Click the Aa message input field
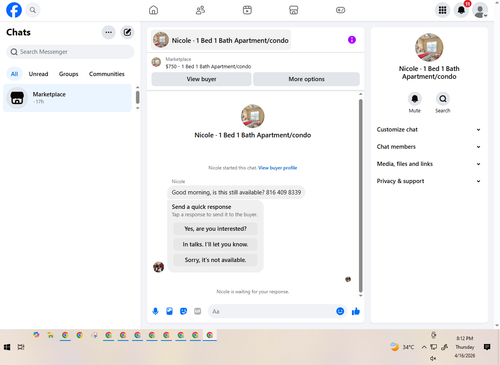The width and height of the screenshot is (500, 365). [272, 311]
